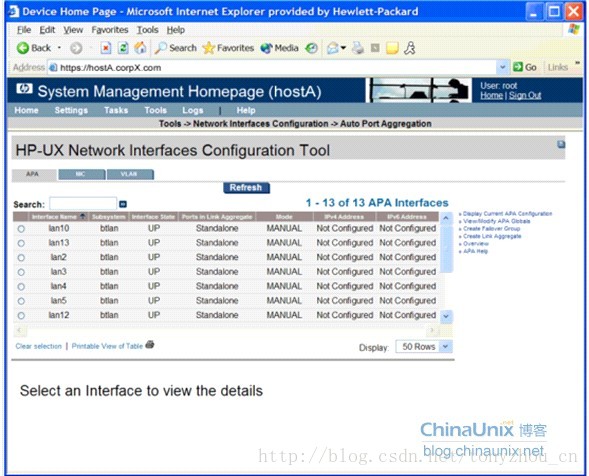The height and width of the screenshot is (476, 589).
Task: Click Display Current APA Configuration link
Action: (507, 213)
